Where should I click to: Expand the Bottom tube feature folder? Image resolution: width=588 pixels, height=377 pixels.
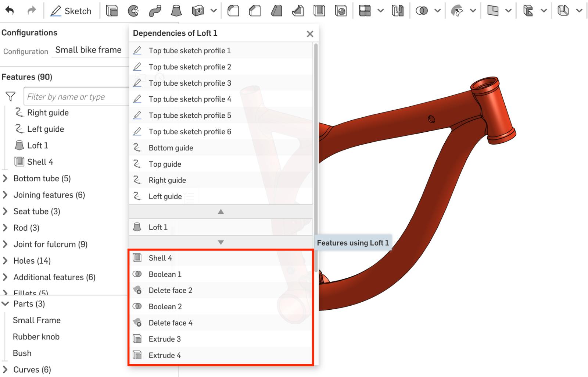(x=5, y=178)
